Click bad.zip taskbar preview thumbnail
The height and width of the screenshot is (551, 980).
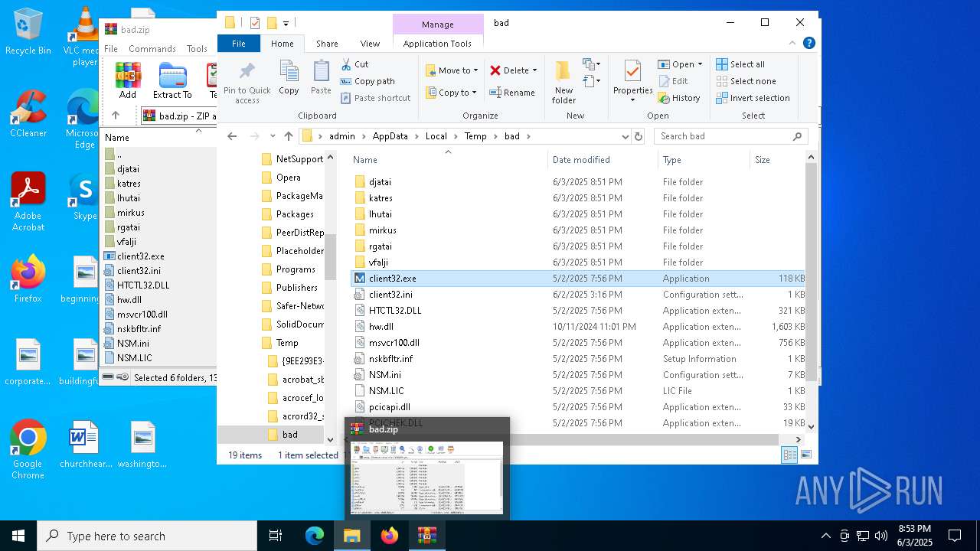point(426,478)
